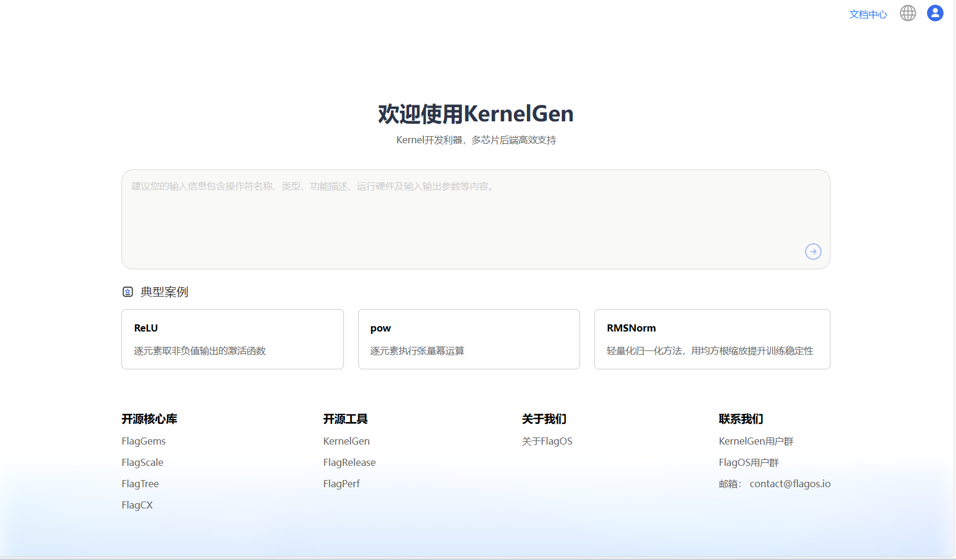
Task: Open the FlagRelease link
Action: pos(349,462)
